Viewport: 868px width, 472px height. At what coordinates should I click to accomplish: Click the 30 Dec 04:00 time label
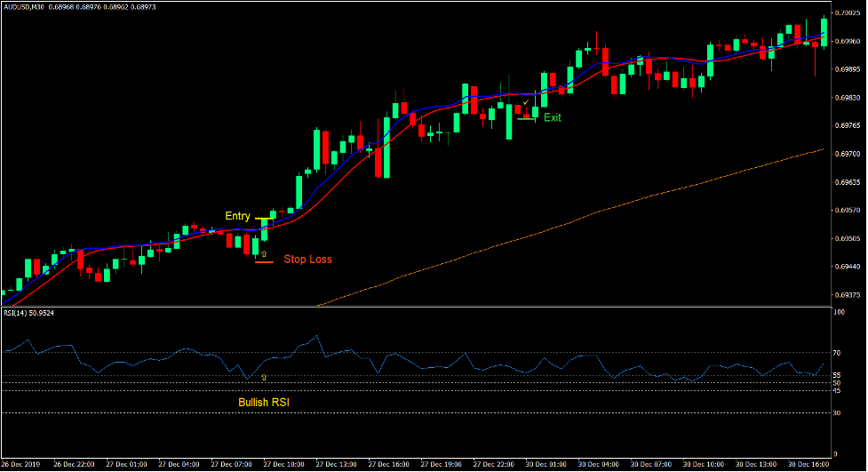(598, 464)
